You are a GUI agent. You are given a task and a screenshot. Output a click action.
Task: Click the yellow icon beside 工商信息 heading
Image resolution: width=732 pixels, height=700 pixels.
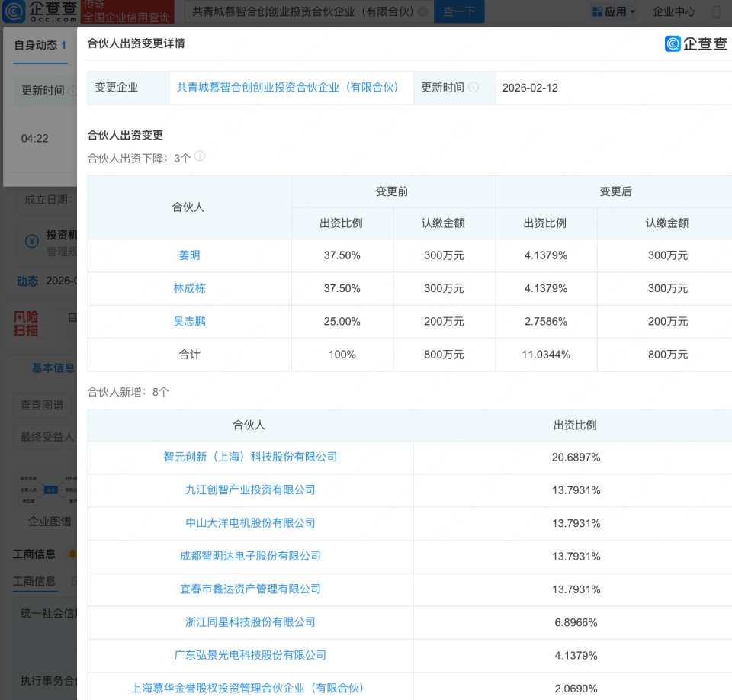coord(71,554)
